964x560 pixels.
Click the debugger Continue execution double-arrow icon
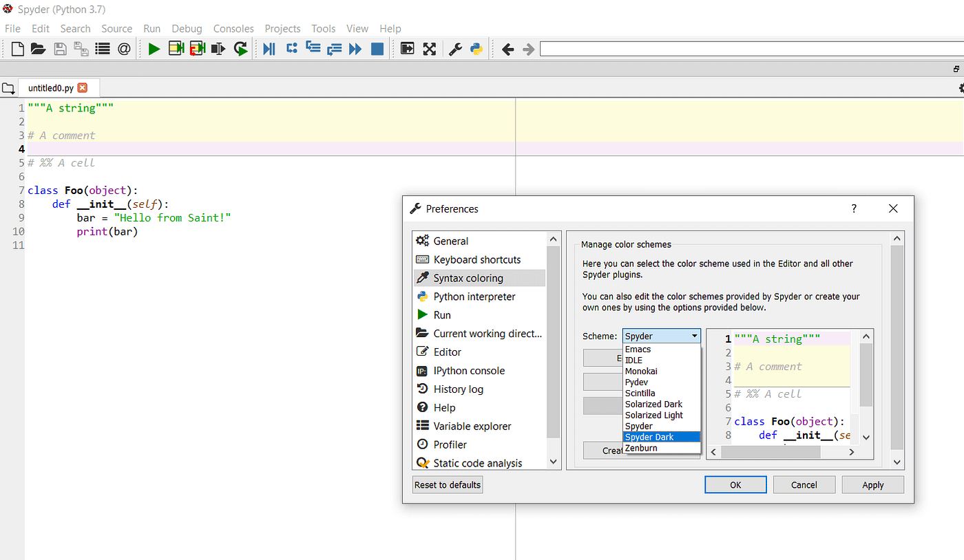click(x=355, y=49)
